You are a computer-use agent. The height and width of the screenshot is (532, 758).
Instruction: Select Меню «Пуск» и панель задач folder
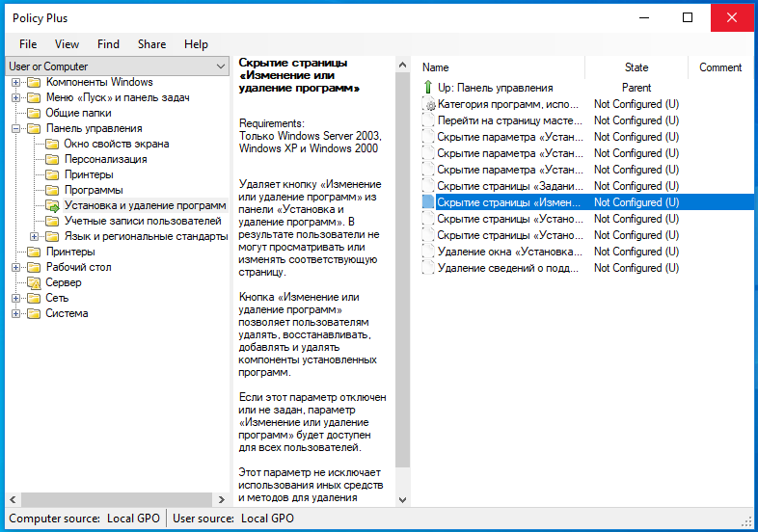[x=118, y=97]
